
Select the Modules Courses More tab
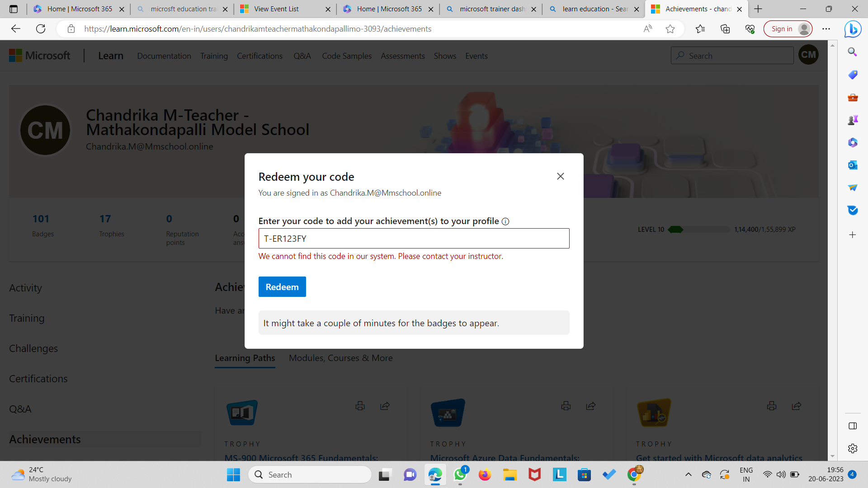(340, 358)
